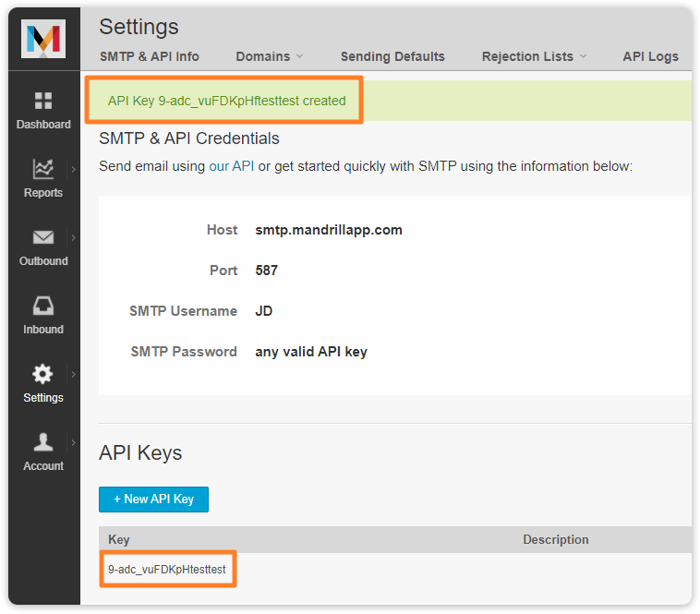Open the Reports chart icon
700x614 pixels.
[43, 169]
